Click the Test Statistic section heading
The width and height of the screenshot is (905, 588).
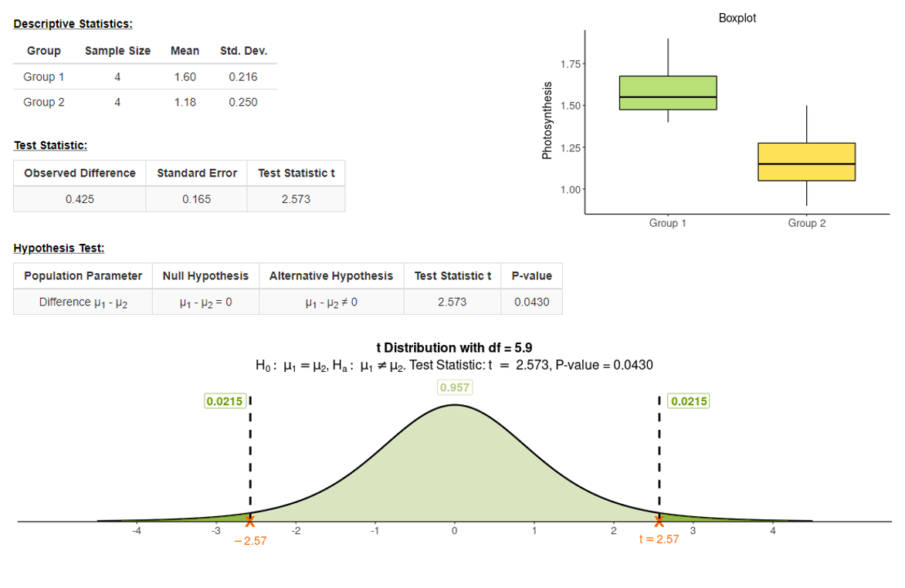coord(50,145)
